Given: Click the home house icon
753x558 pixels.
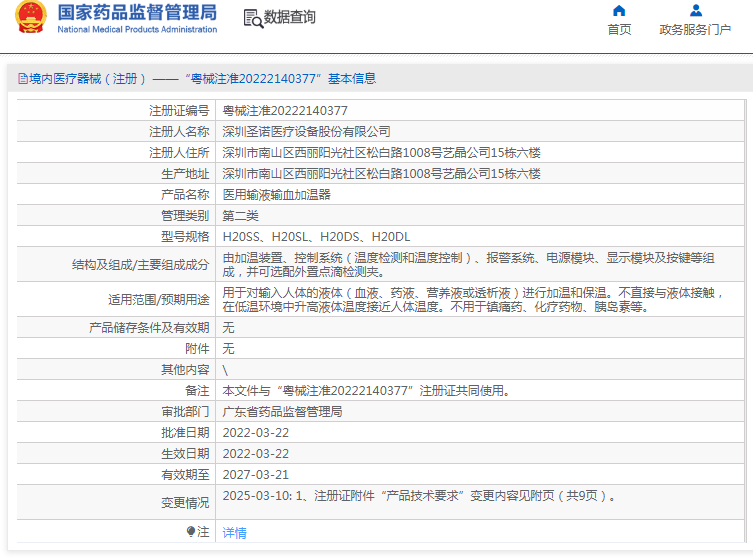Looking at the screenshot, I should 619,11.
